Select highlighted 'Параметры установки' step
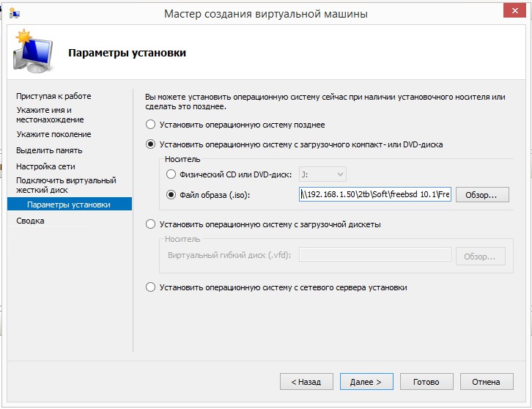 tap(69, 204)
